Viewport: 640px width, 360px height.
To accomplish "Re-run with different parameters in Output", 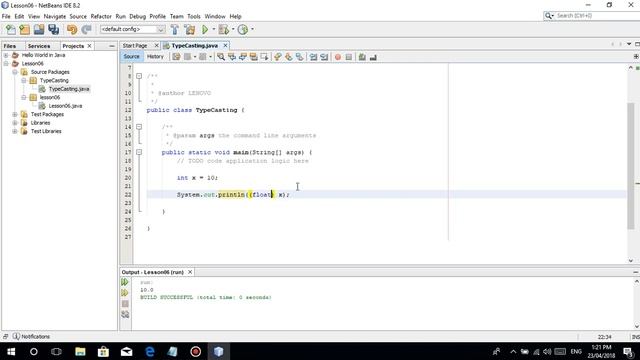I will [125, 293].
